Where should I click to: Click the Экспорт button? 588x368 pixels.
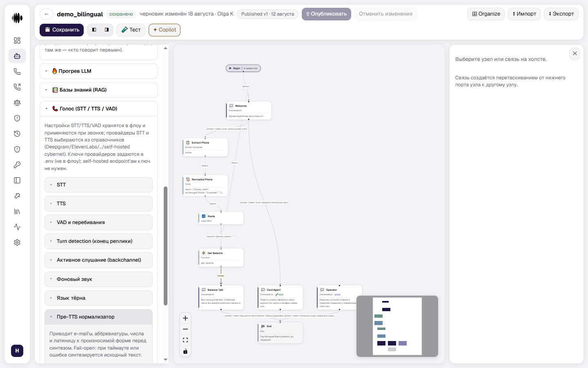(x=561, y=14)
